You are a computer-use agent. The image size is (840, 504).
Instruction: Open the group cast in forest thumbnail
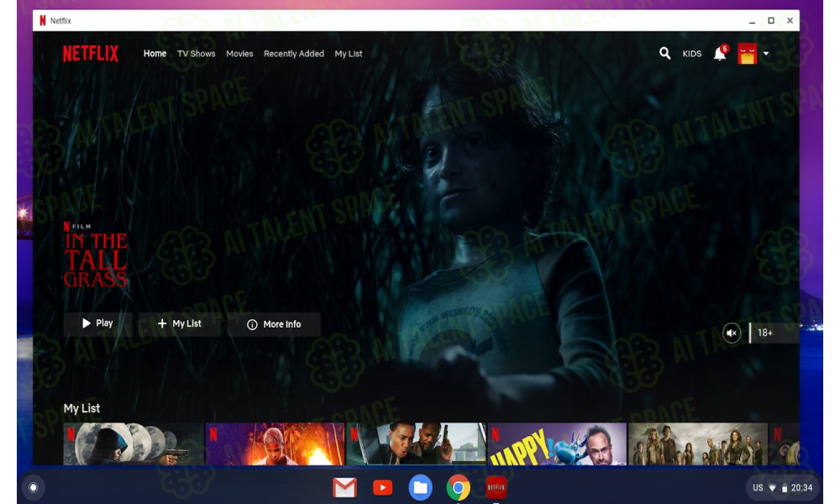698,444
